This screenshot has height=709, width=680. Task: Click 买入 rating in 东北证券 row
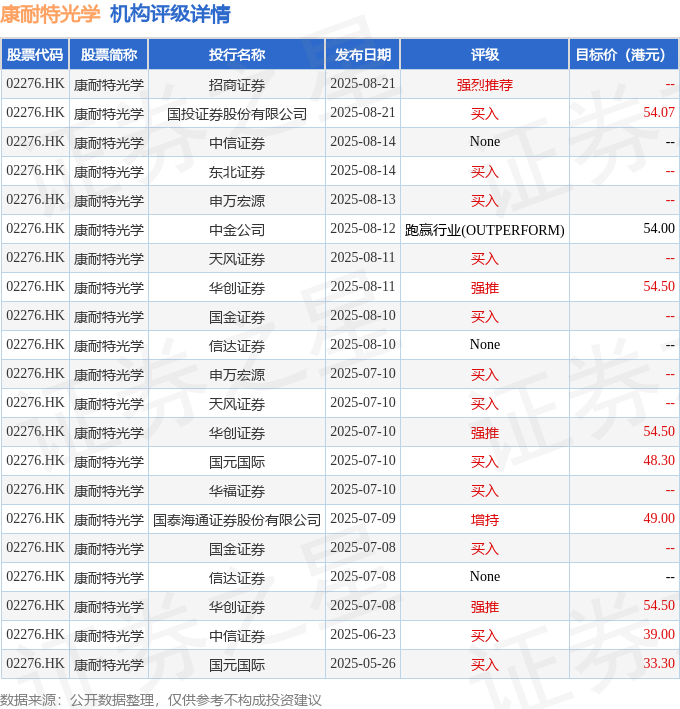coord(485,171)
